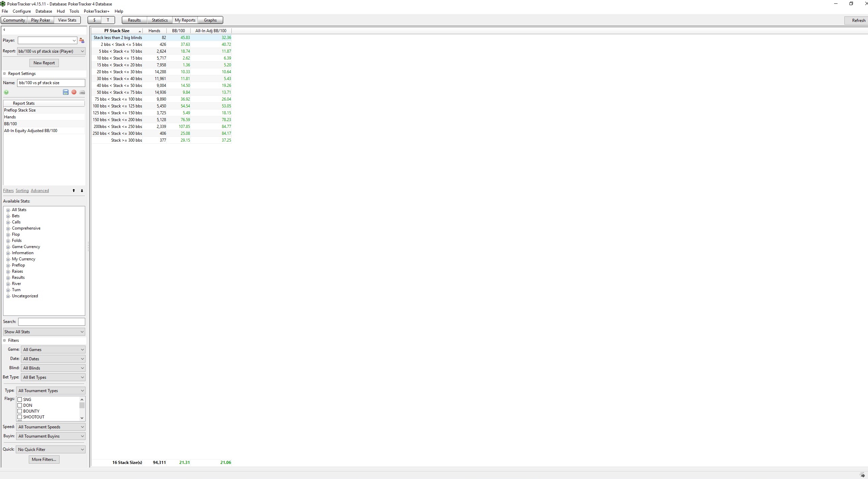Viewport: 868px width, 479px height.
Task: Open the Sorting link
Action: [22, 191]
